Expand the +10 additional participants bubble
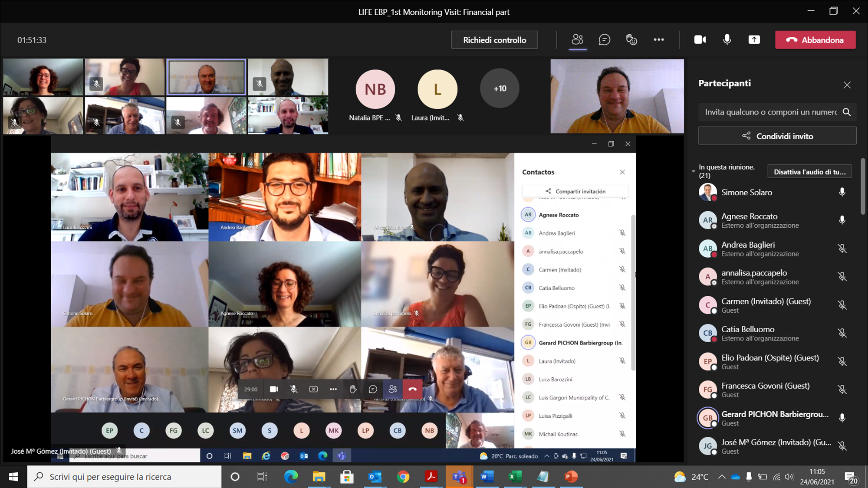Image resolution: width=868 pixels, height=488 pixels. (500, 88)
